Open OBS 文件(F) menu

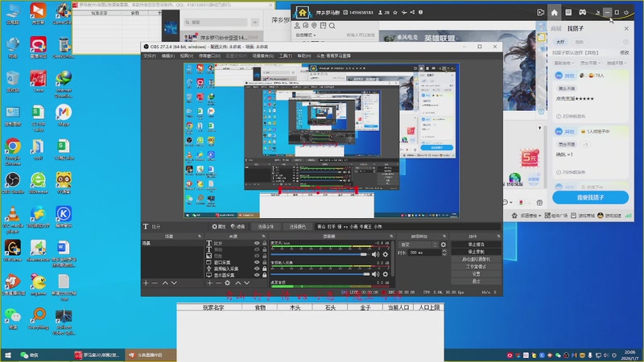[150, 56]
